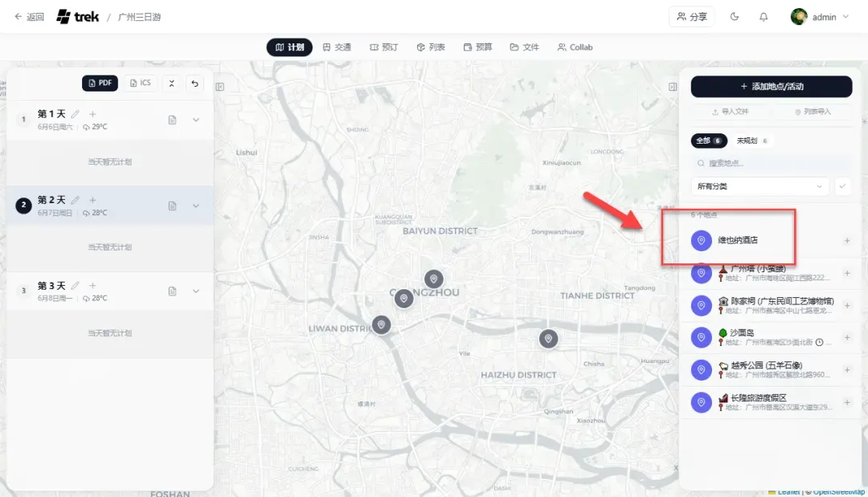Add item to 第 3 天 plus
The image size is (868, 497).
click(x=92, y=285)
